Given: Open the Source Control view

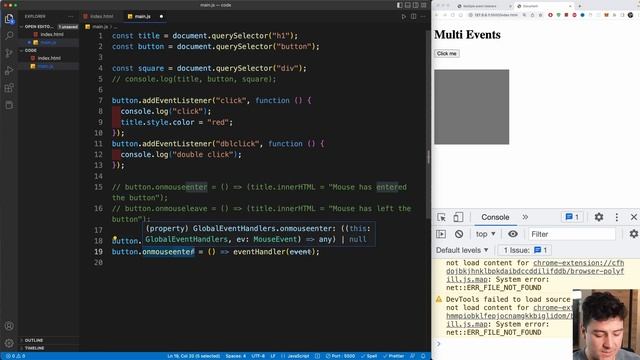Looking at the screenshot, I should click(9, 53).
